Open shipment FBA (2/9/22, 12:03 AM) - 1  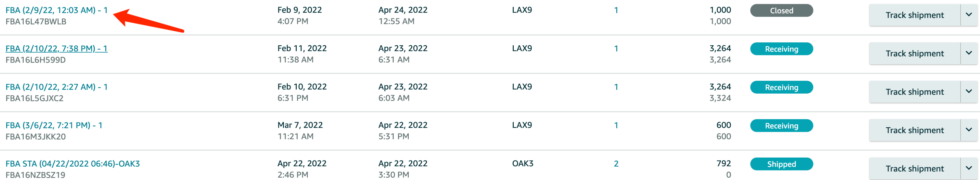(x=56, y=10)
